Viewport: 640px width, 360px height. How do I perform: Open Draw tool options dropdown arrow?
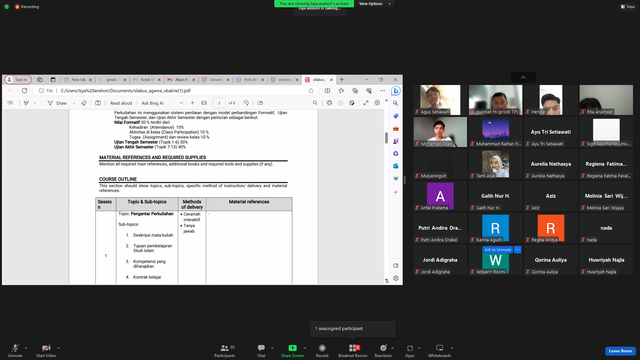(x=74, y=103)
